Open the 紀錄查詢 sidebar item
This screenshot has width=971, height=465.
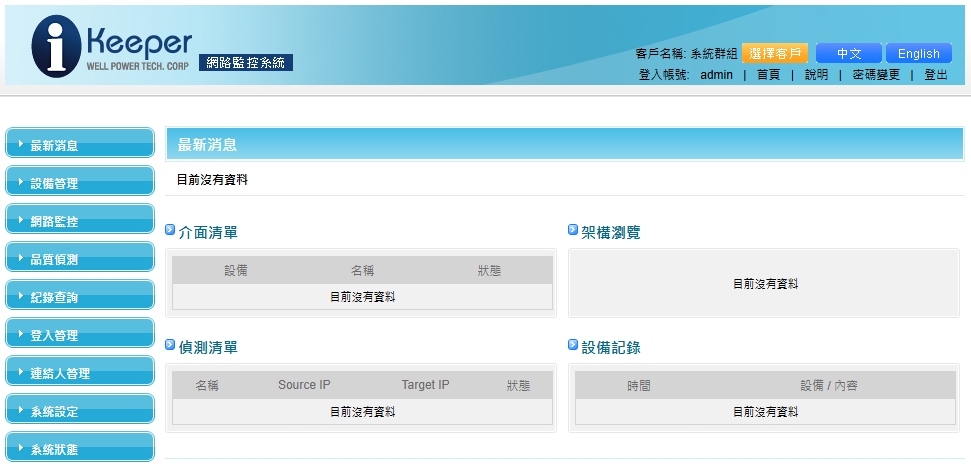80,297
